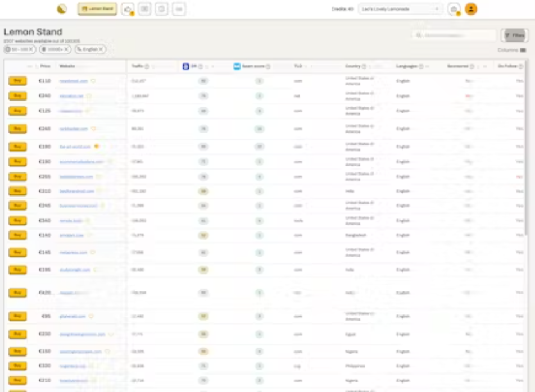
Task: Open the shopping basket icon in the header
Action: [x=454, y=9]
